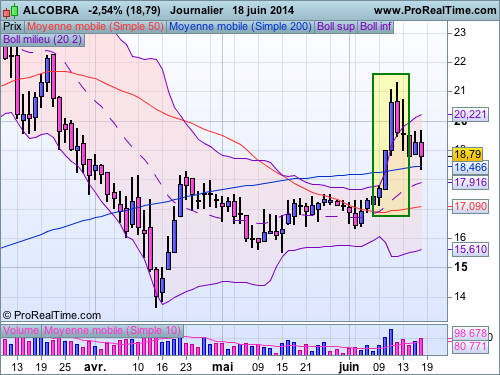Image resolution: width=500 pixels, height=375 pixels.
Task: Select the Moyenne mobile (Simple 50) label
Action: point(95,26)
